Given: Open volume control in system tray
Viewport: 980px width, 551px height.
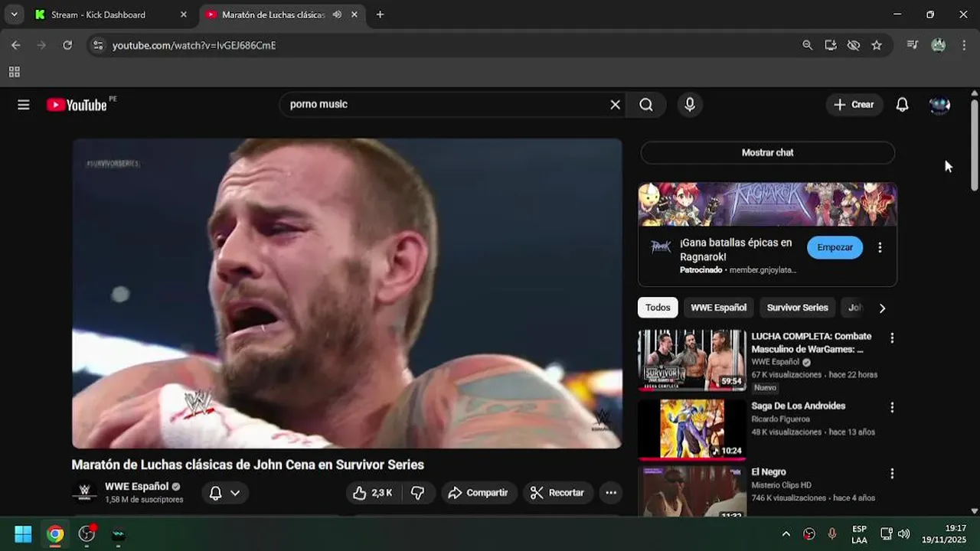Looking at the screenshot, I should pos(904,533).
